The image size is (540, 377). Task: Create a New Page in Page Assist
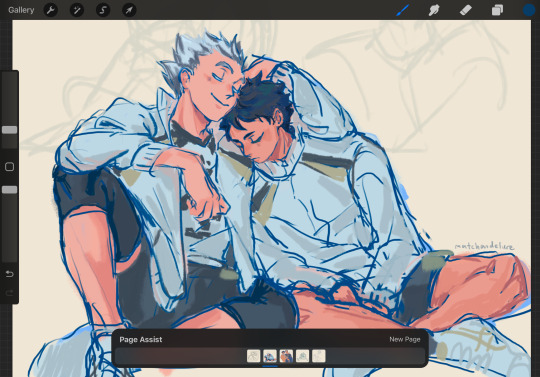405,339
